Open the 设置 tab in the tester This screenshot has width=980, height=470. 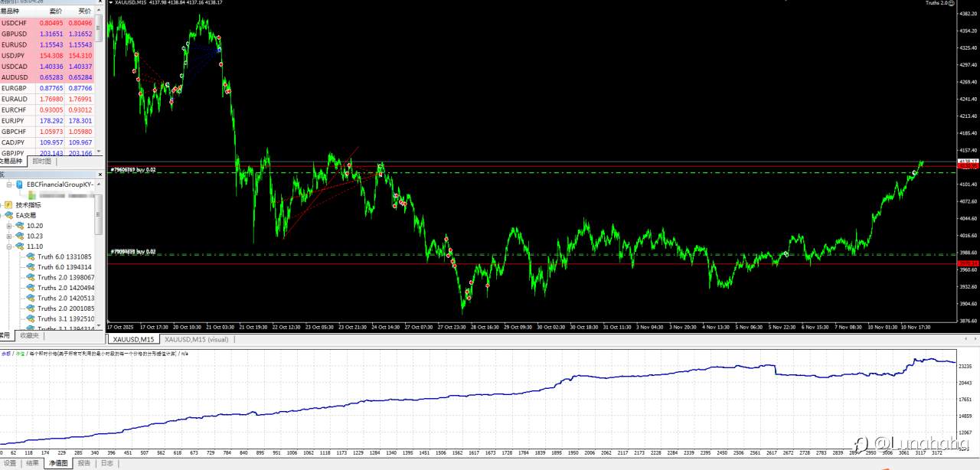click(x=10, y=463)
